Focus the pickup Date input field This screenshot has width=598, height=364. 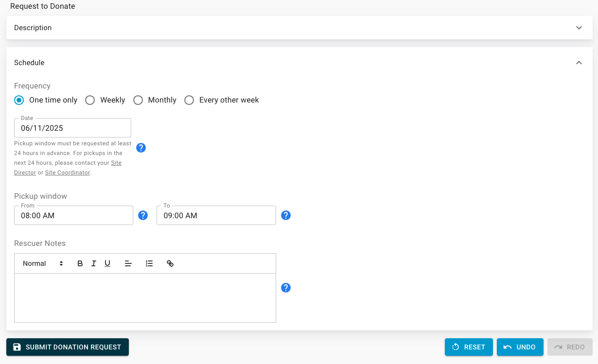(72, 128)
